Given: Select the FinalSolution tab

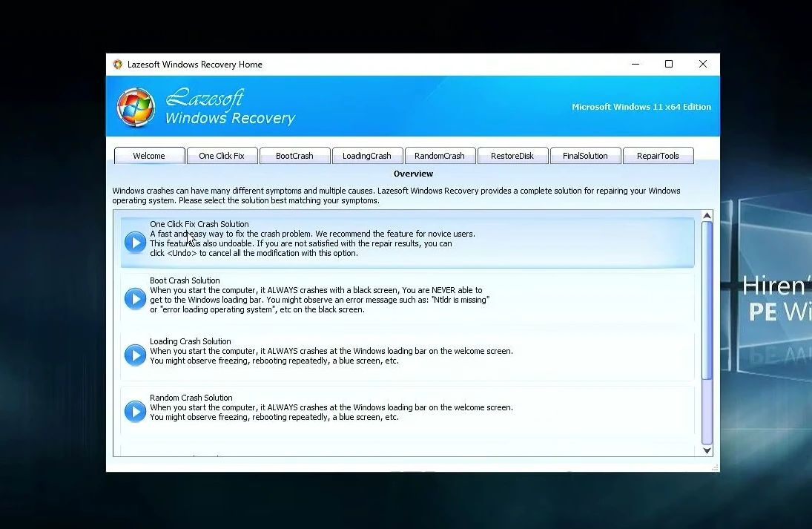Looking at the screenshot, I should tap(585, 156).
